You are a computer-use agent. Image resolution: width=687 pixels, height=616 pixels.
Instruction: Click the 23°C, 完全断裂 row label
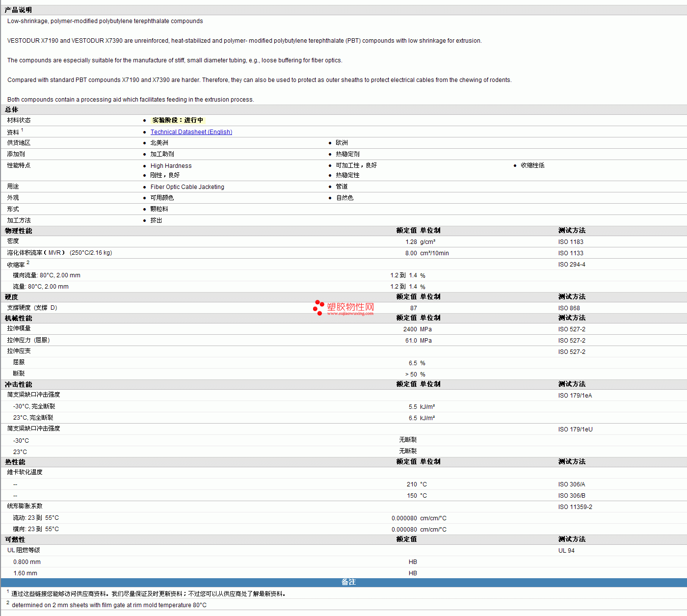(x=33, y=418)
